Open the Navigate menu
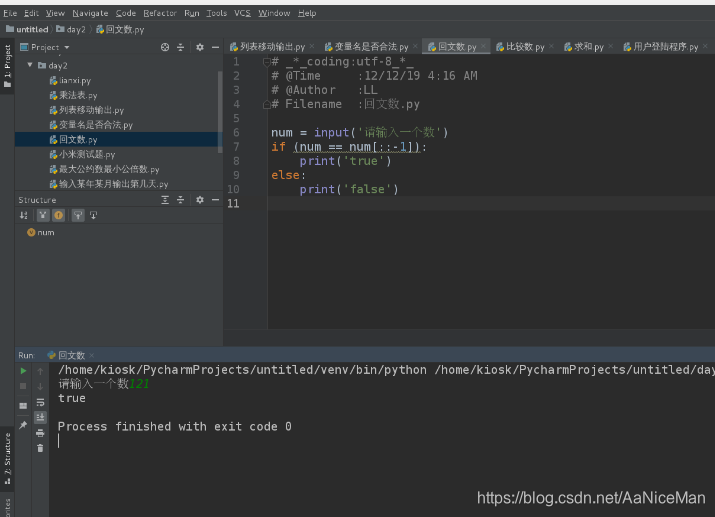 [90, 13]
